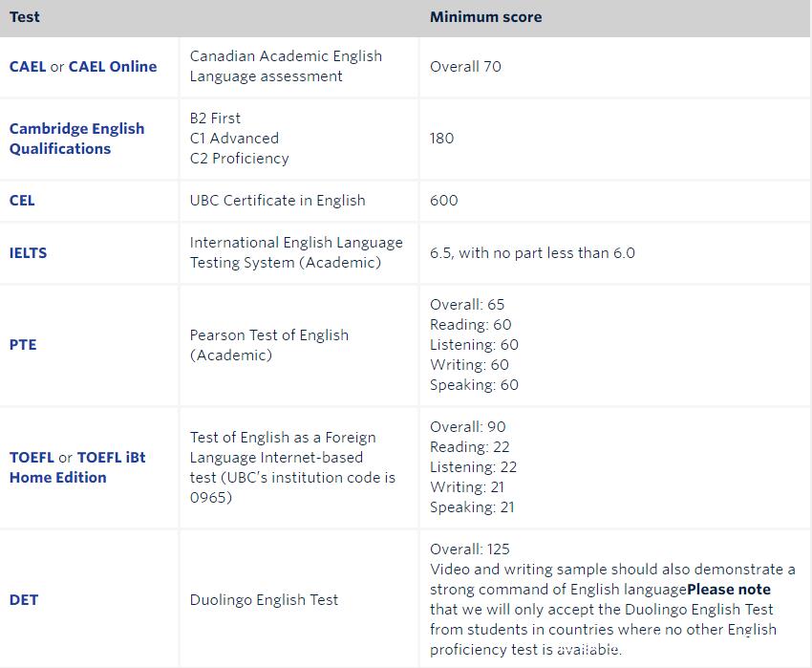The height and width of the screenshot is (668, 812).
Task: Open the CAEL test link
Action: pos(27,67)
